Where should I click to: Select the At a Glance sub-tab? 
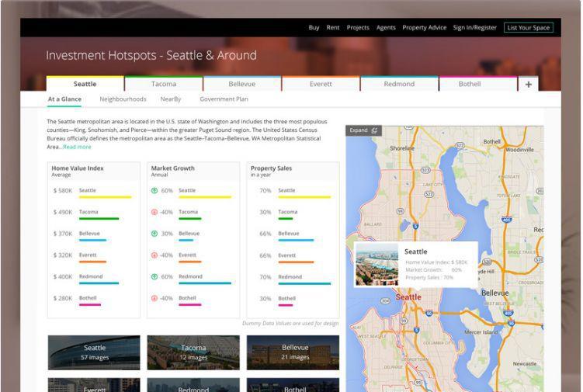point(64,99)
